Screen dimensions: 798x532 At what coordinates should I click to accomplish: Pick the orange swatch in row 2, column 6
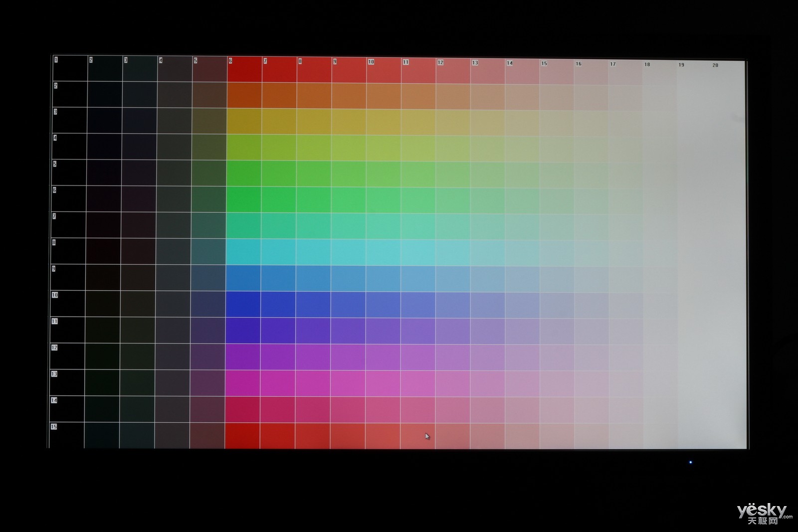[244, 95]
